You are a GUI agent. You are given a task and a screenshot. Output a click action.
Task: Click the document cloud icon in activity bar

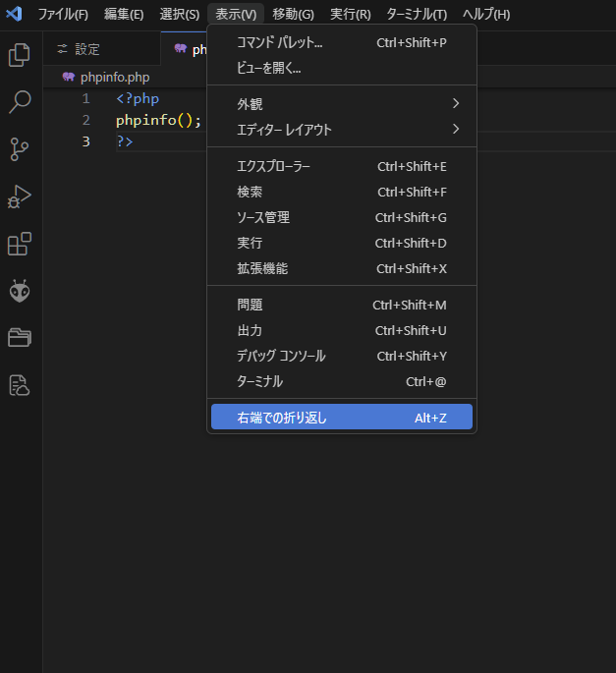click(20, 385)
